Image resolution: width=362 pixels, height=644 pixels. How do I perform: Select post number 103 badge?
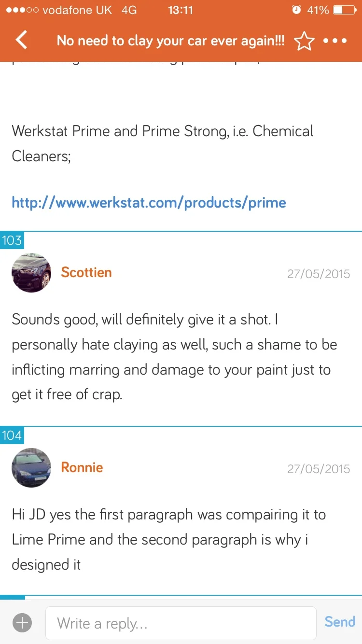(12, 240)
